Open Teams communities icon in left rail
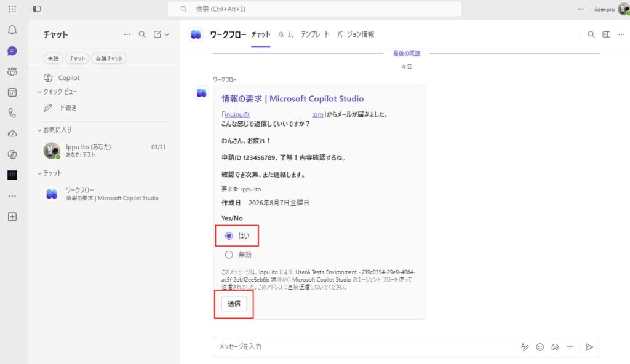This screenshot has width=630, height=364. 12,71
